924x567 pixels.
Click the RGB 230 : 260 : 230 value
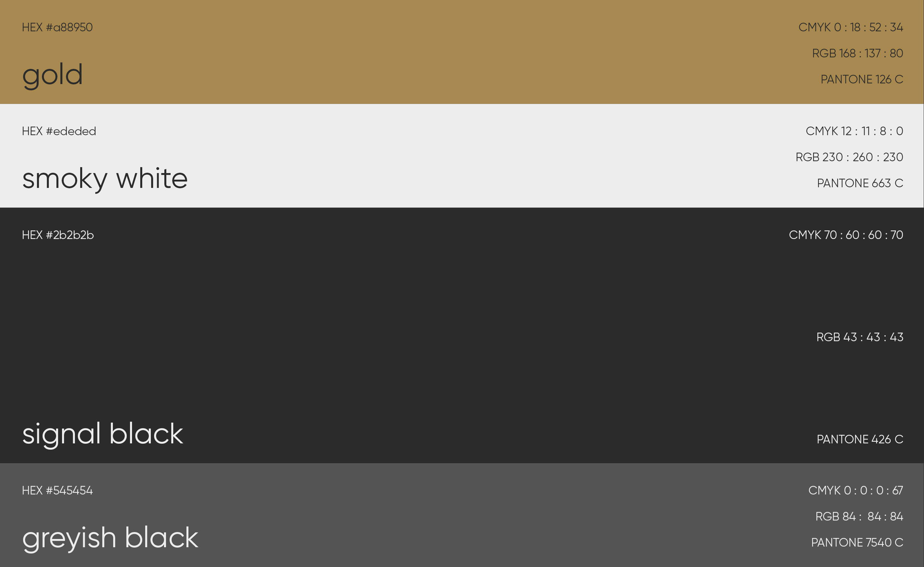pyautogui.click(x=849, y=157)
